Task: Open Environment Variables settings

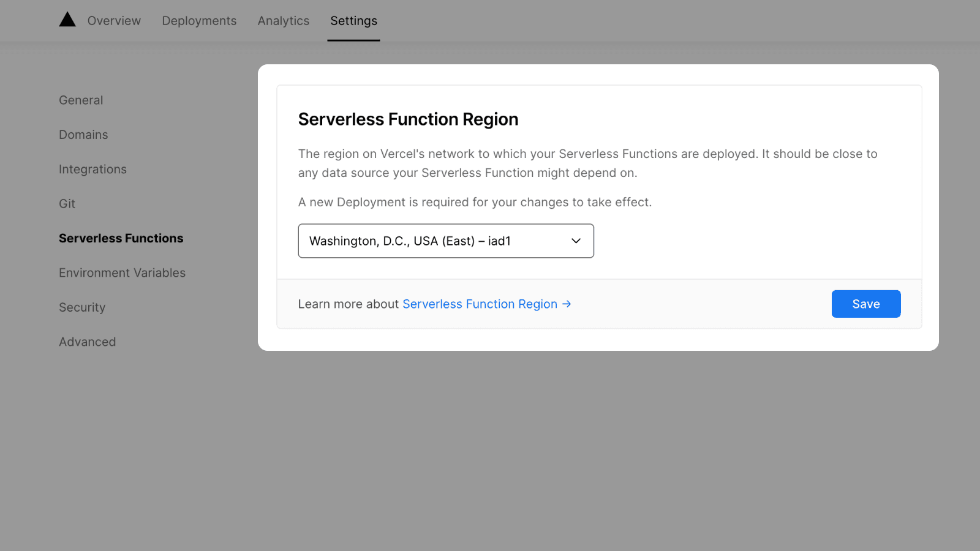Action: coord(122,273)
